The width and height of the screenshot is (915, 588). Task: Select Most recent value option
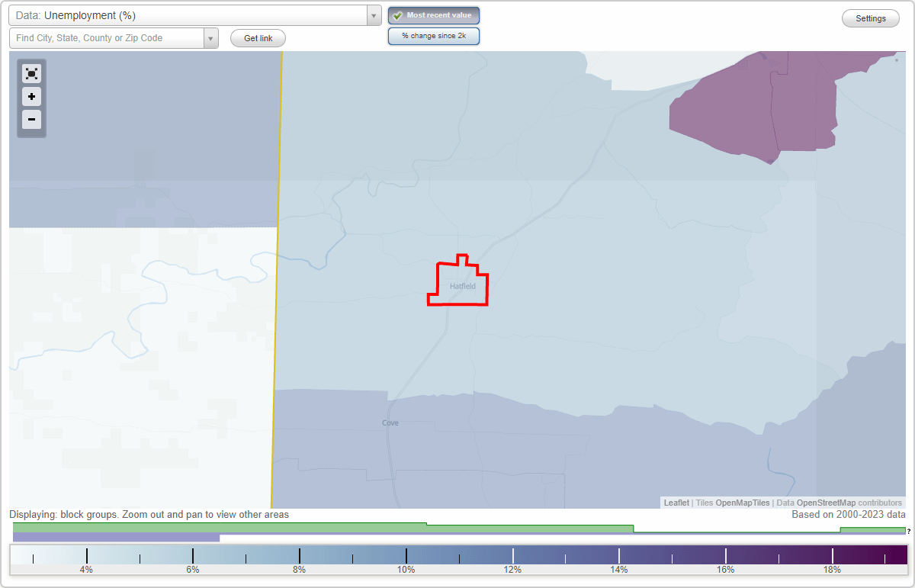click(434, 15)
